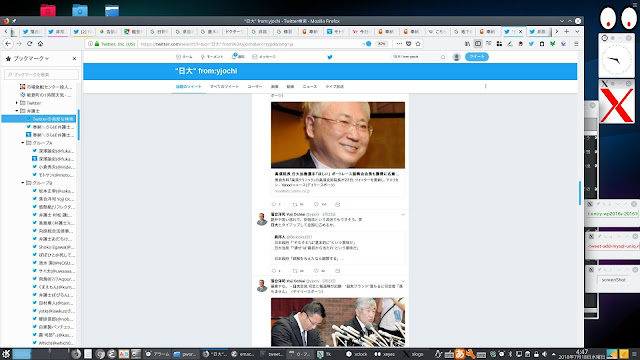Image resolution: width=640 pixels, height=360 pixels.
Task: Open the モトケン bookmark
Action: click(x=53, y=175)
